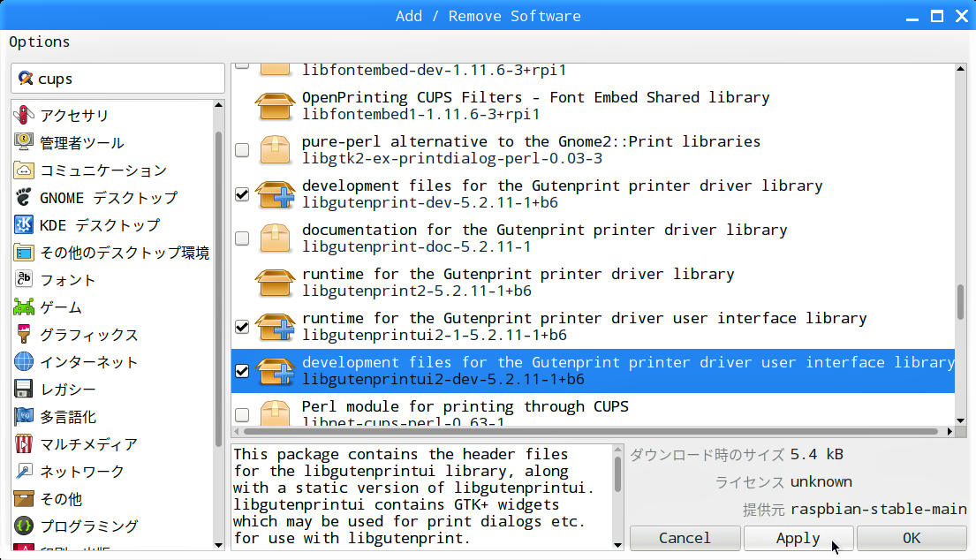Check the libgutenprint-doc package checkbox
This screenshot has height=560, width=976.
[242, 238]
